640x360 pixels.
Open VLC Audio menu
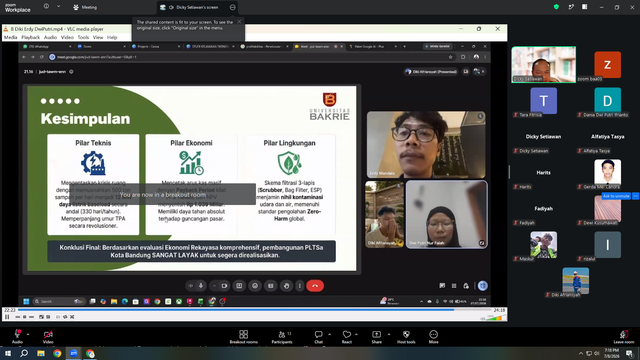coord(50,37)
